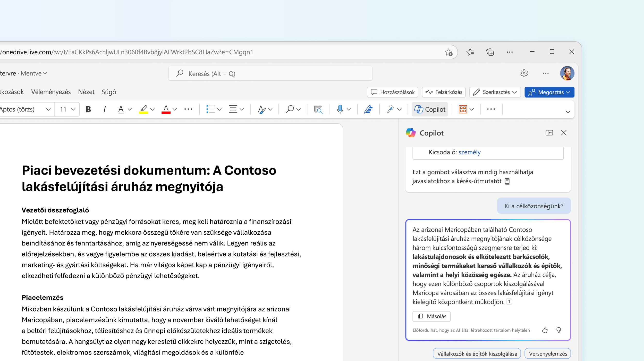Image resolution: width=644 pixels, height=361 pixels.
Task: Open app header more options ellipsis
Action: 546,73
